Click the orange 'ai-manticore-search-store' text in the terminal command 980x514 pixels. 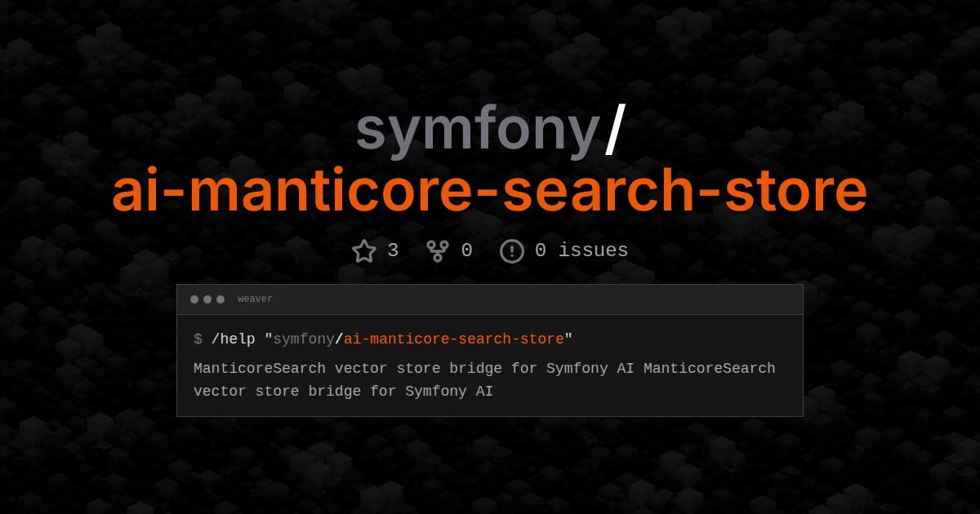tap(454, 339)
